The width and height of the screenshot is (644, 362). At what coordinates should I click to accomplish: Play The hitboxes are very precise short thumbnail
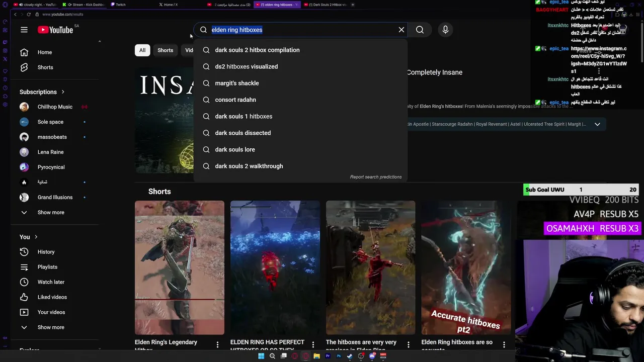371,267
